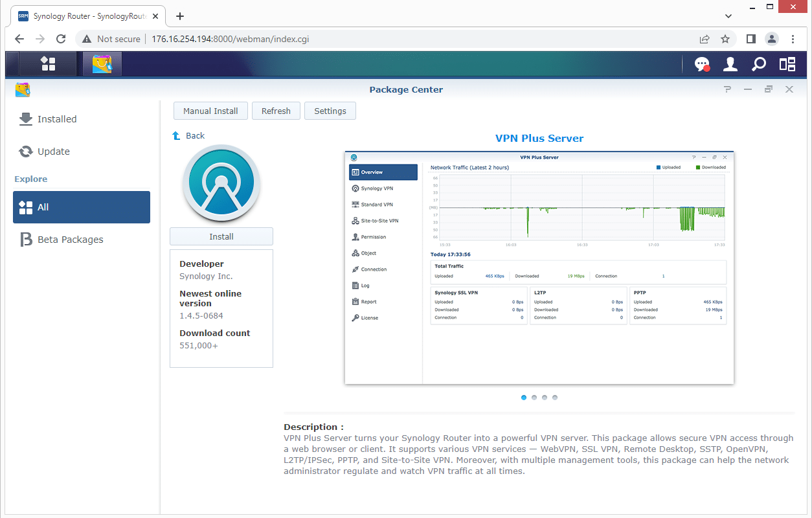Install the VPN Plus Server package

221,236
